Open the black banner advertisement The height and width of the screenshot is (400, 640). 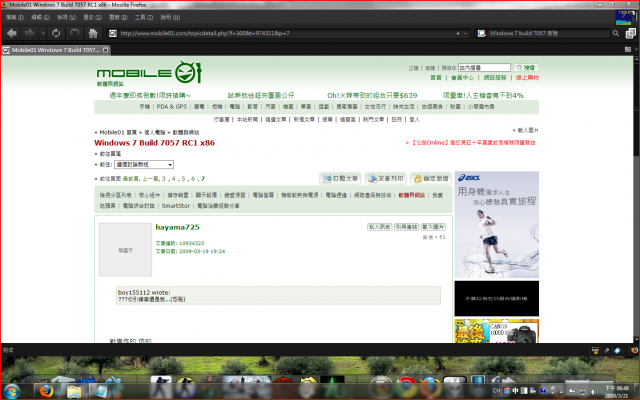point(496,298)
